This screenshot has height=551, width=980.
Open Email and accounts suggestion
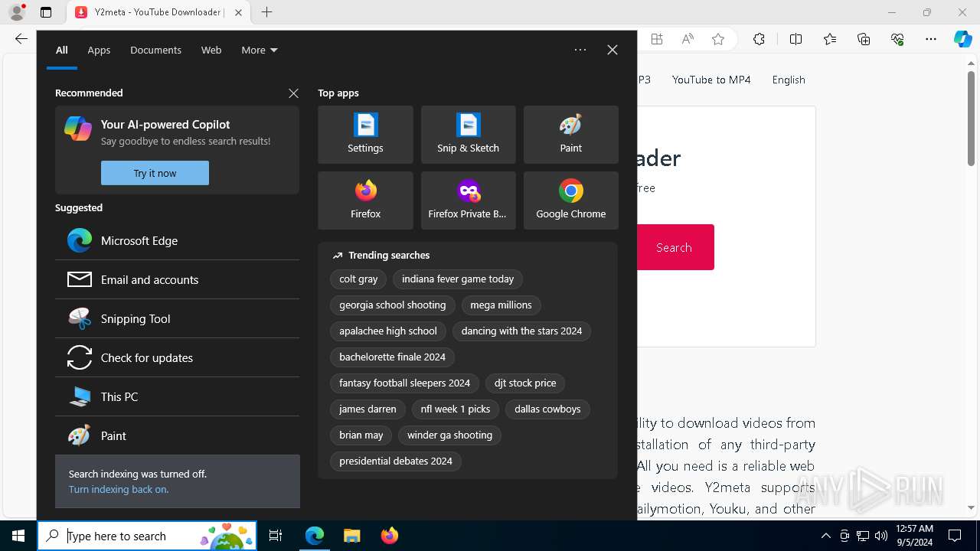pyautogui.click(x=177, y=279)
